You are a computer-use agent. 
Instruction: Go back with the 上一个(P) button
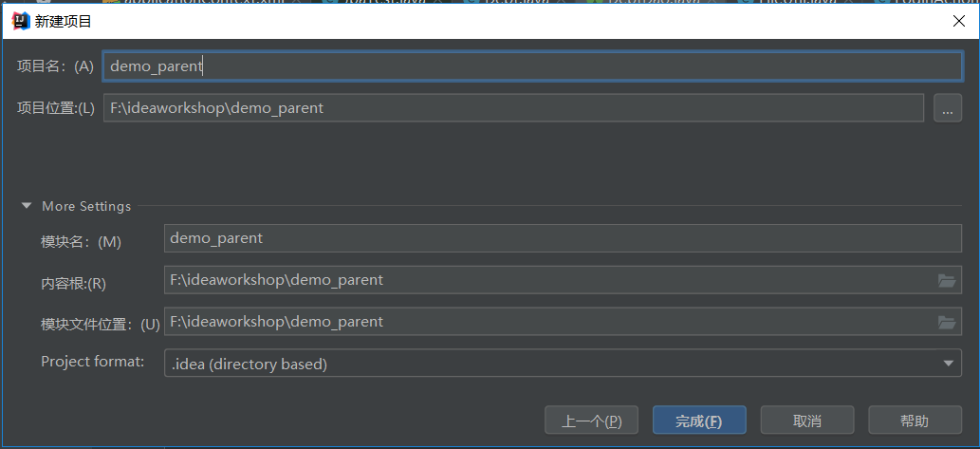592,421
